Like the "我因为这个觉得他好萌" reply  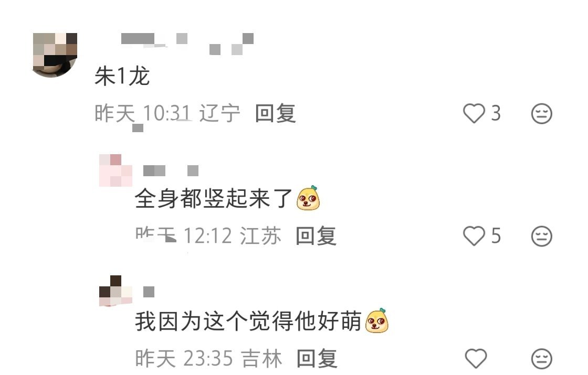click(476, 358)
